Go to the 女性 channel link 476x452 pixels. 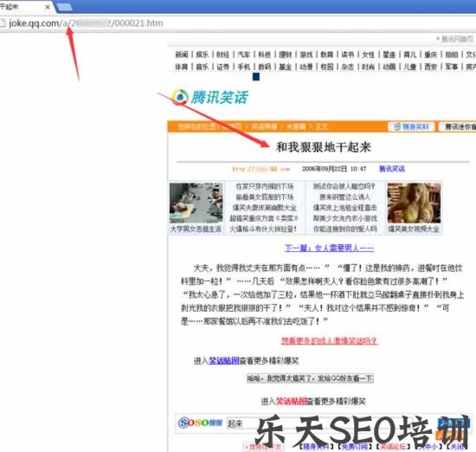click(368, 55)
